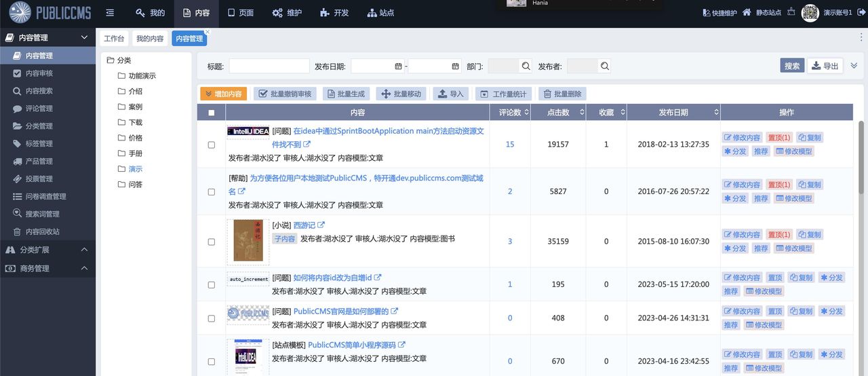Toggle the select-all header checkbox
Image resolution: width=868 pixels, height=376 pixels.
(212, 113)
